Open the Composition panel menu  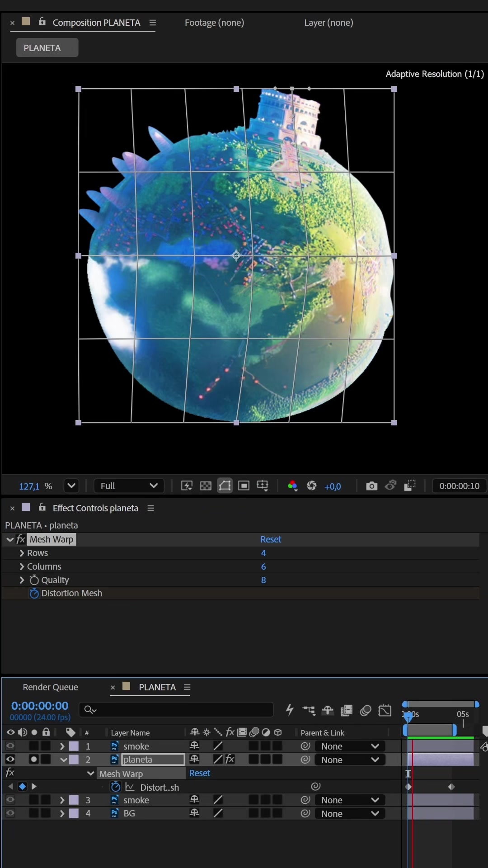pos(153,23)
